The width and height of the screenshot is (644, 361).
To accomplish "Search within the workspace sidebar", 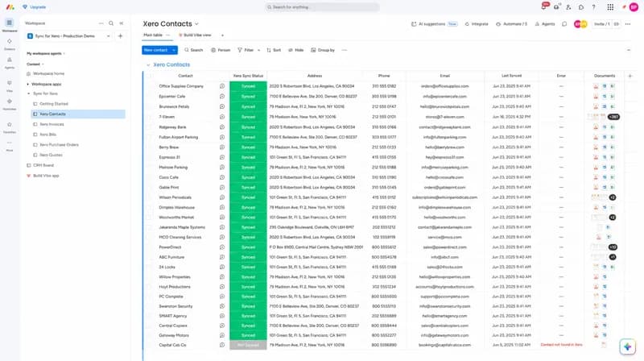I will [x=111, y=23].
